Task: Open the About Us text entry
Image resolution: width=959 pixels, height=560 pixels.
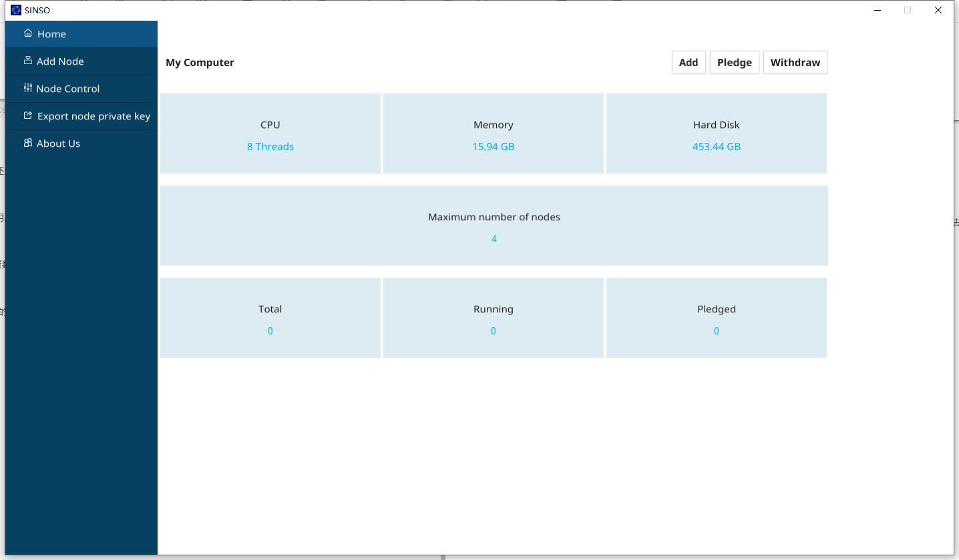Action: coord(58,144)
